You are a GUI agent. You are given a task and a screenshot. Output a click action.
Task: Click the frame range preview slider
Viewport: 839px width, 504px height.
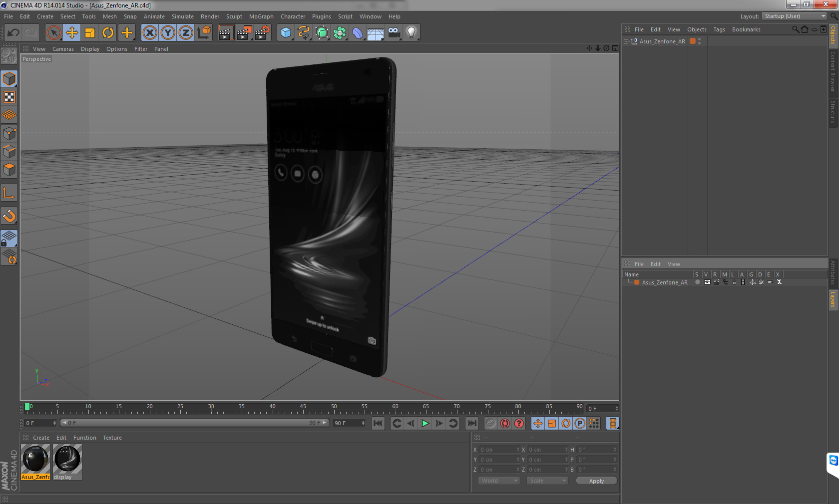[194, 423]
